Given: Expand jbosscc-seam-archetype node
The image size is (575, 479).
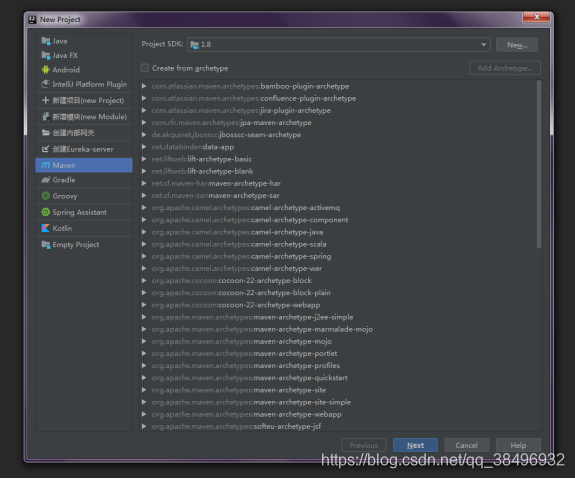Looking at the screenshot, I should point(144,135).
